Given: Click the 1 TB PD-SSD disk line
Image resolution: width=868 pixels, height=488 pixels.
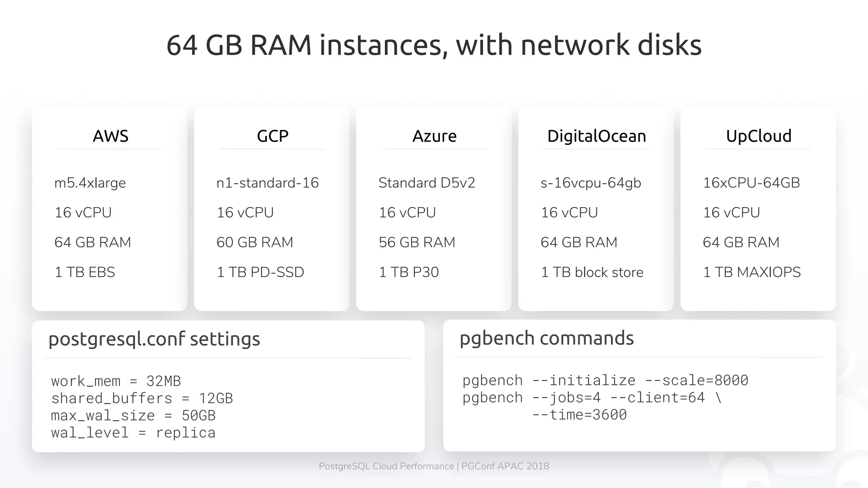Looking at the screenshot, I should coord(260,272).
